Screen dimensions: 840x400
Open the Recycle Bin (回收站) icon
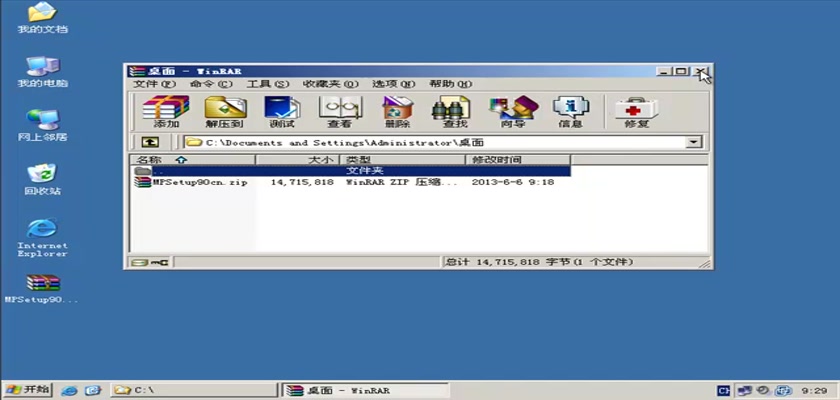(x=42, y=179)
